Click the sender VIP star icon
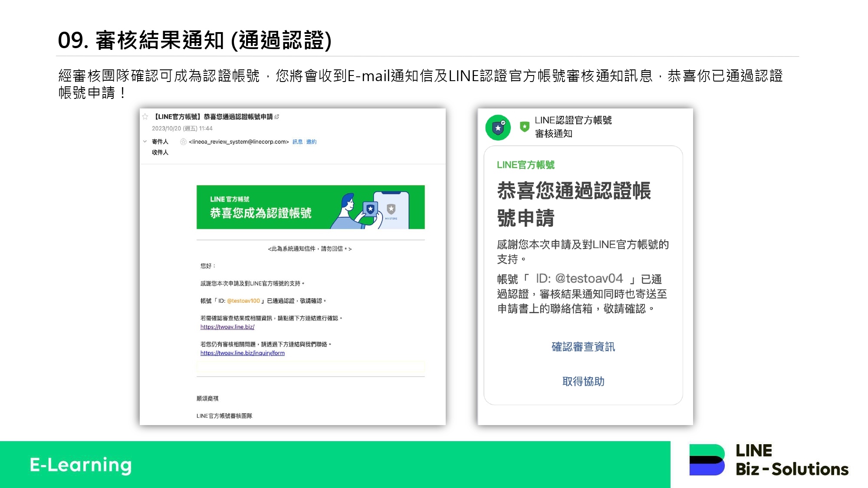This screenshot has width=868, height=488. pyautogui.click(x=183, y=142)
